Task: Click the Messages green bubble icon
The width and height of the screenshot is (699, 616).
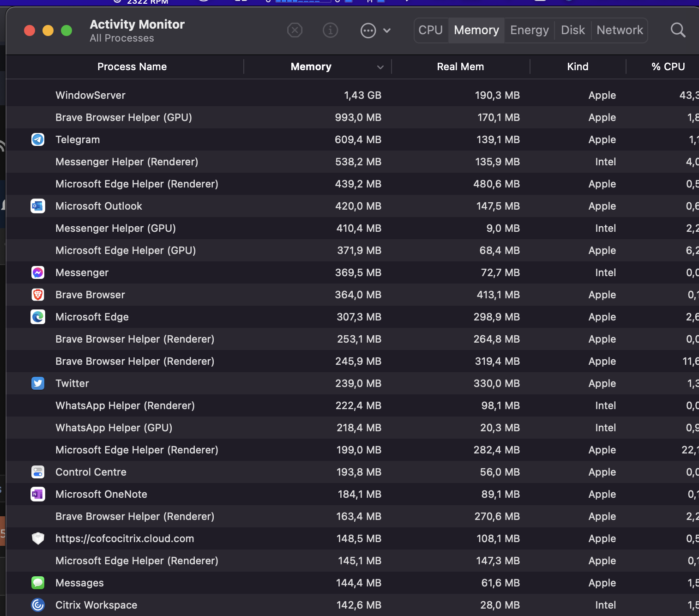Action: tap(38, 583)
